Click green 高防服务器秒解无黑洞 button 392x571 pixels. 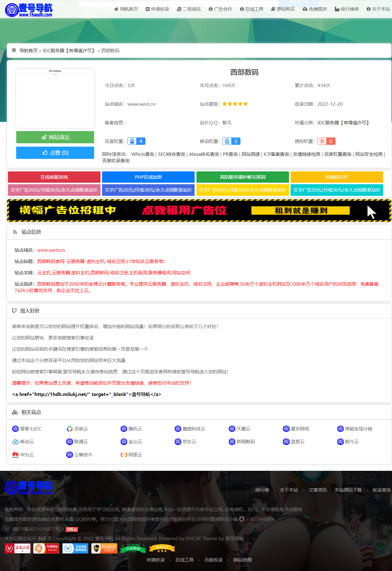(x=243, y=177)
